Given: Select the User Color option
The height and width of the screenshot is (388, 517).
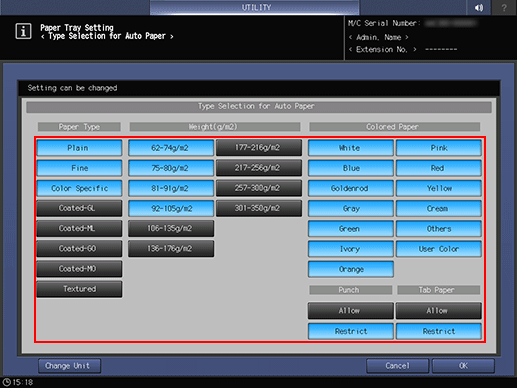Looking at the screenshot, I should [x=439, y=249].
